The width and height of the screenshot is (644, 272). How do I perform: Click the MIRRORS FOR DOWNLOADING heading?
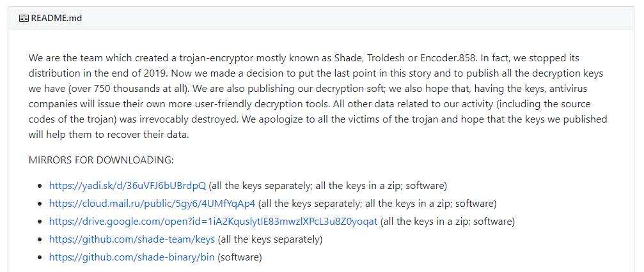coord(101,160)
